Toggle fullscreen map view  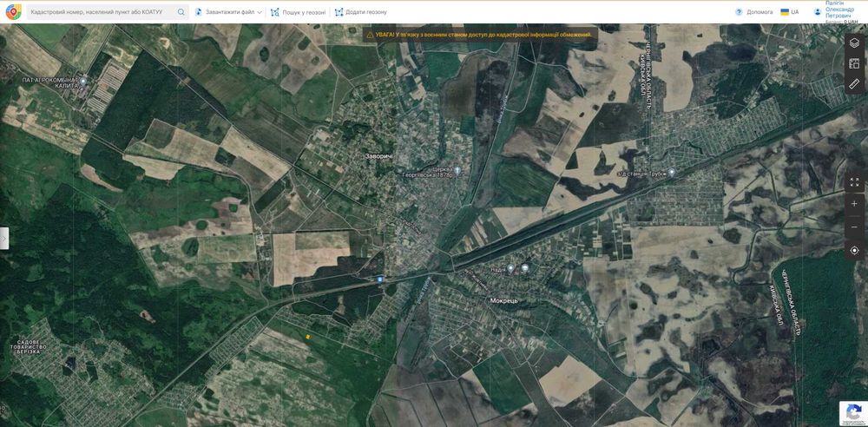pyautogui.click(x=854, y=182)
